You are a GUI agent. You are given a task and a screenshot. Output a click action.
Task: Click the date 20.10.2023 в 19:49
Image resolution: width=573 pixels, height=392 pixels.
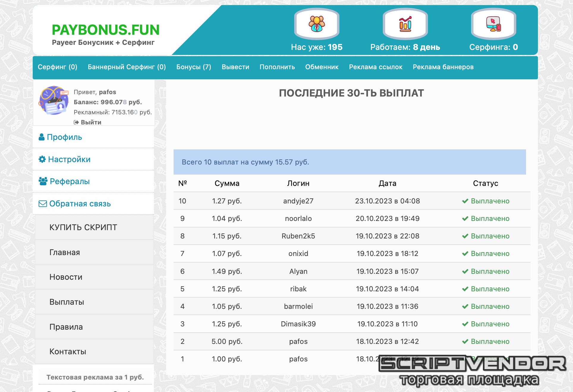click(x=388, y=219)
